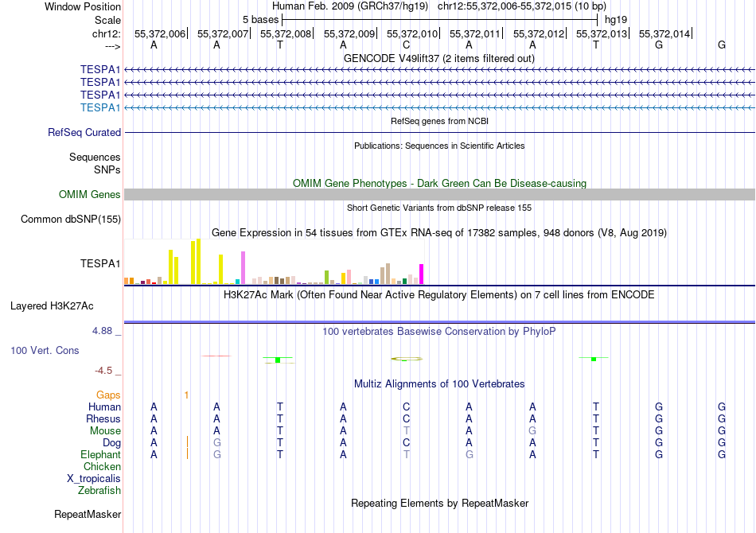The image size is (756, 533).
Task: Click the ---> sequence direction arrow label
Action: point(112,46)
